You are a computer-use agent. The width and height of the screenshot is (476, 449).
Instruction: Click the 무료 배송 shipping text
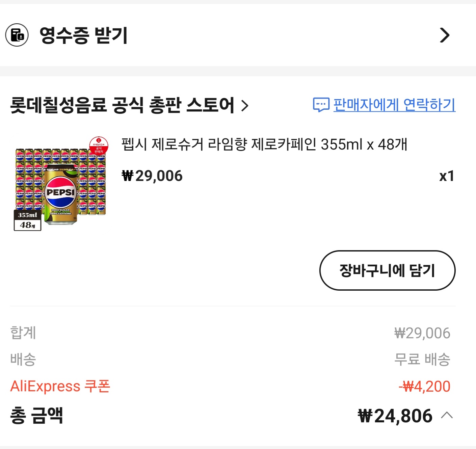point(422,359)
